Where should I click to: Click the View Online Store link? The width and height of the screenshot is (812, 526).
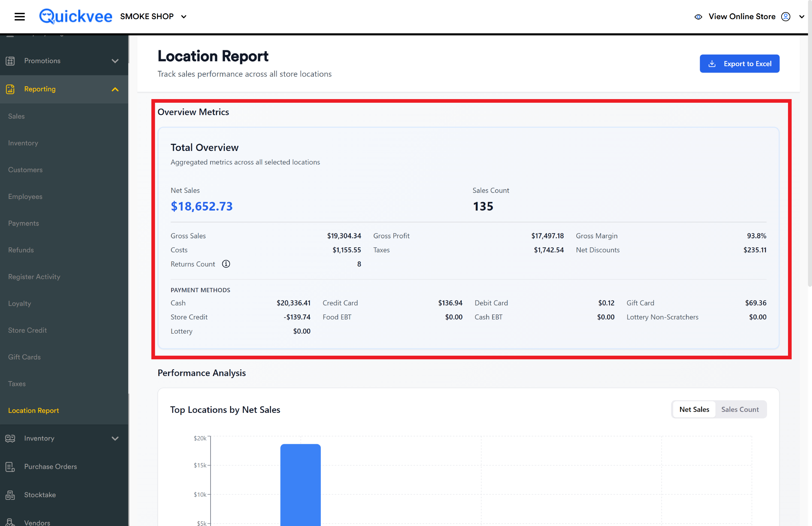(742, 17)
